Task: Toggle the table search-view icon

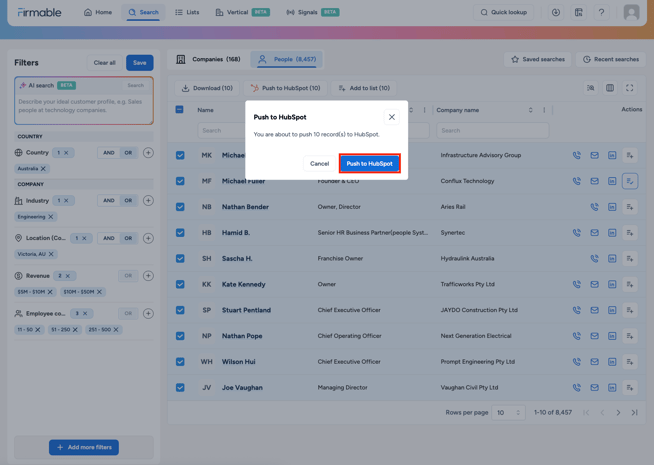Action: pos(591,88)
